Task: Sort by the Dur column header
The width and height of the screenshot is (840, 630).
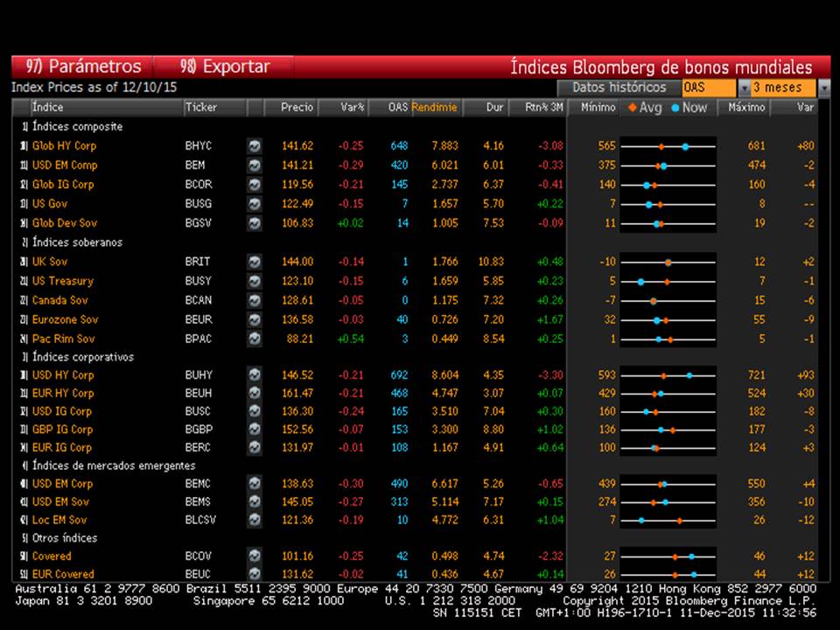Action: 484,107
